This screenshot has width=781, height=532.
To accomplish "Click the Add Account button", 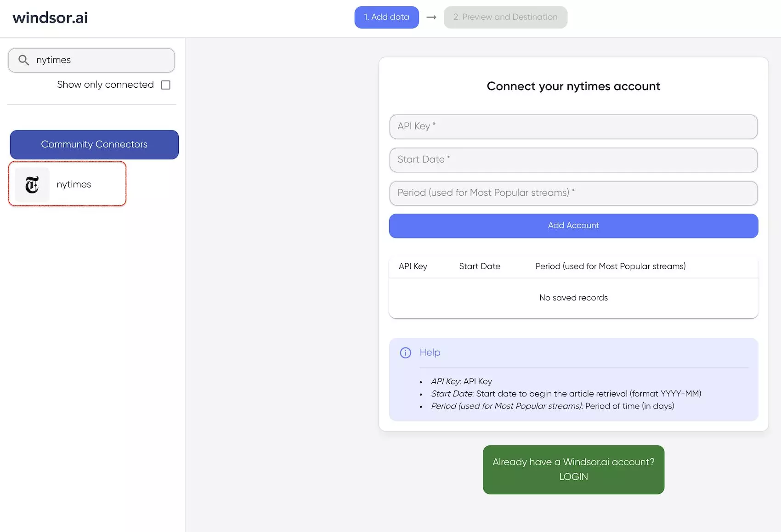I will tap(573, 226).
